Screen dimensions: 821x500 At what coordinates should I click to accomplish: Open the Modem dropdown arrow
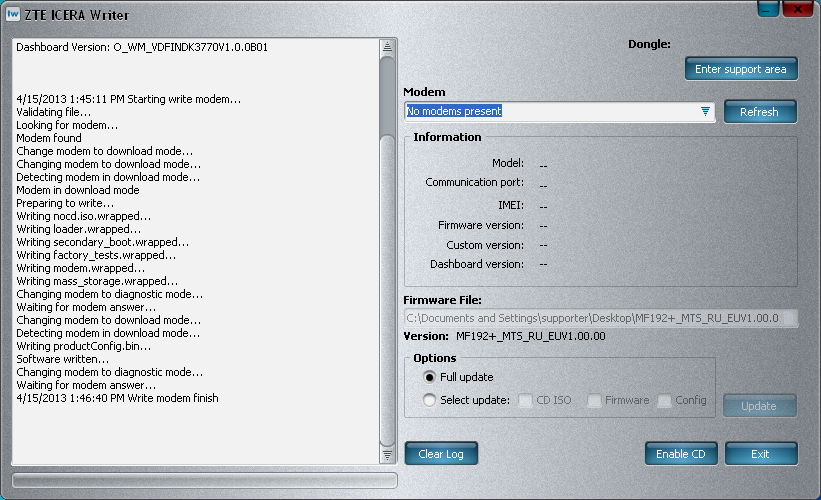[x=705, y=111]
